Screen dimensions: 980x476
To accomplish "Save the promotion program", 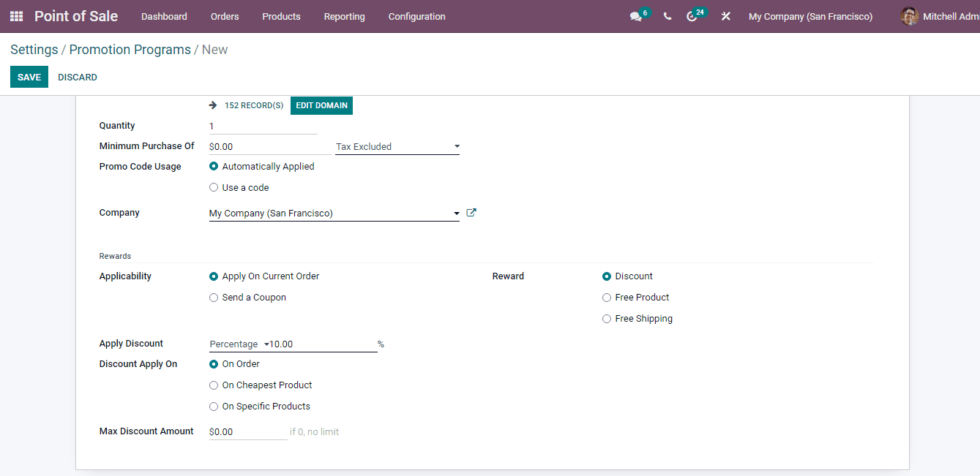I will 29,77.
